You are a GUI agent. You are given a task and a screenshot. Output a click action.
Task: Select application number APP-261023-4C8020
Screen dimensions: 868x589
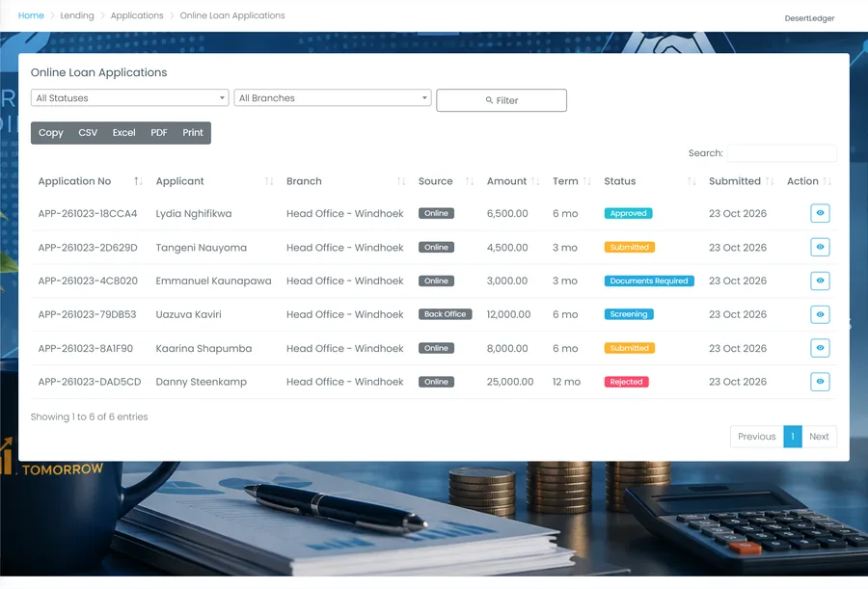point(88,281)
